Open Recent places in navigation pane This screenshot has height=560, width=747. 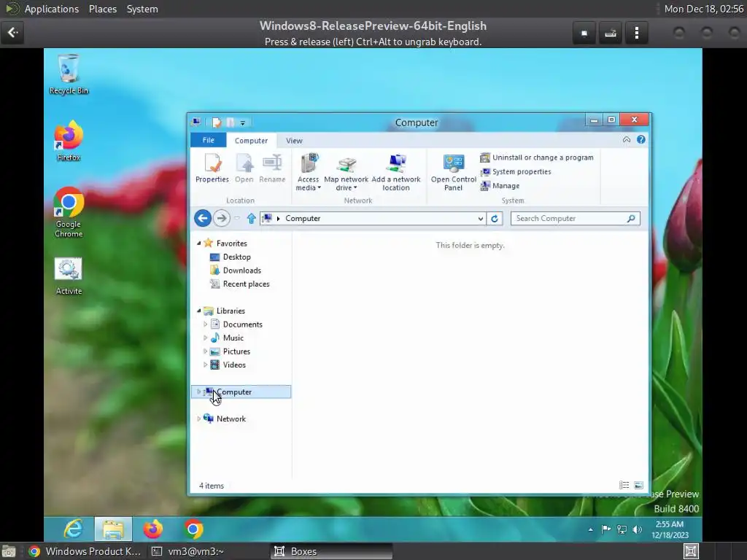[x=240, y=284]
